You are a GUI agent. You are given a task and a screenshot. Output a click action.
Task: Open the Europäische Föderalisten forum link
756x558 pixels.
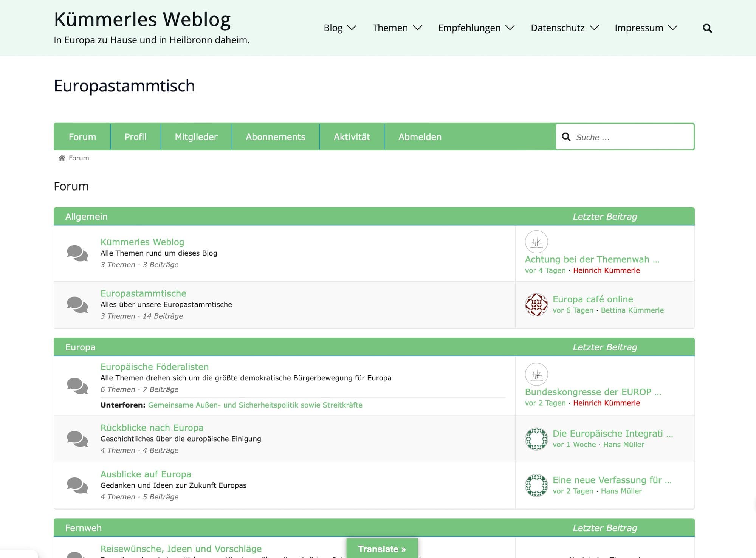click(x=155, y=367)
